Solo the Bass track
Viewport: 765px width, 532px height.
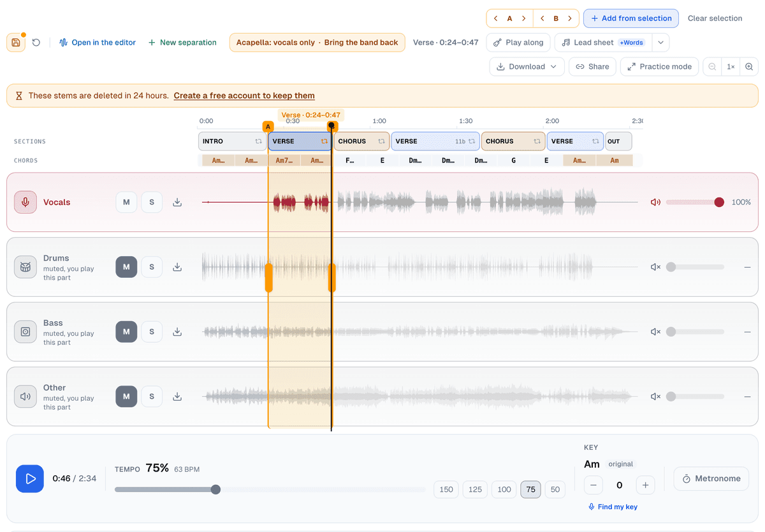pos(152,332)
